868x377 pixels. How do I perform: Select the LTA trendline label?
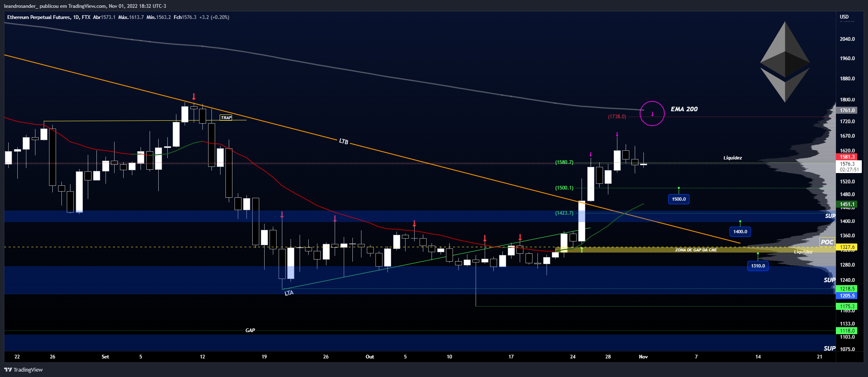[x=289, y=293]
